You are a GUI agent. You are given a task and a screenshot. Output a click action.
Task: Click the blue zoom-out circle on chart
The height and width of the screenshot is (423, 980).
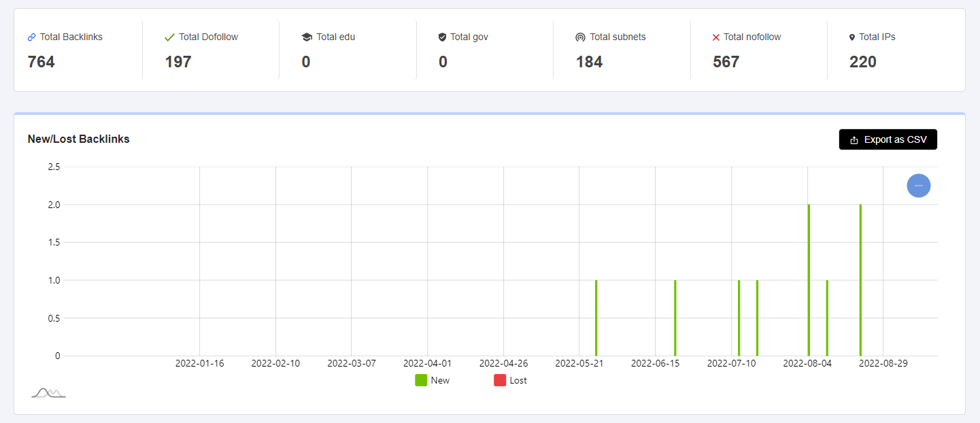pyautogui.click(x=919, y=186)
